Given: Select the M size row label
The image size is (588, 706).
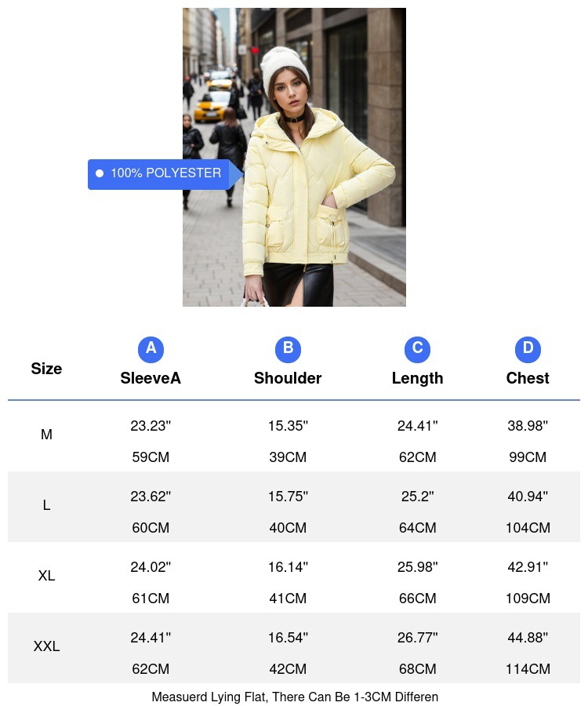Looking at the screenshot, I should coord(46,435).
